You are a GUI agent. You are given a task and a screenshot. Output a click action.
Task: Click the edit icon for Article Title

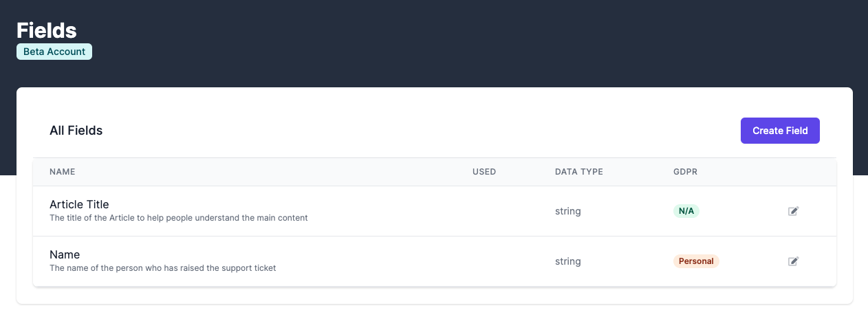[793, 211]
